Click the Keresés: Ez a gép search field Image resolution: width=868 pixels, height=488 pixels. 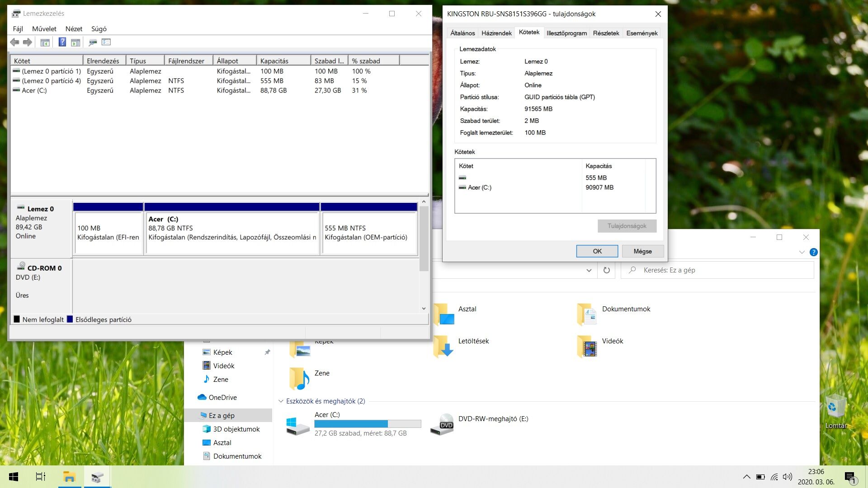[717, 270]
